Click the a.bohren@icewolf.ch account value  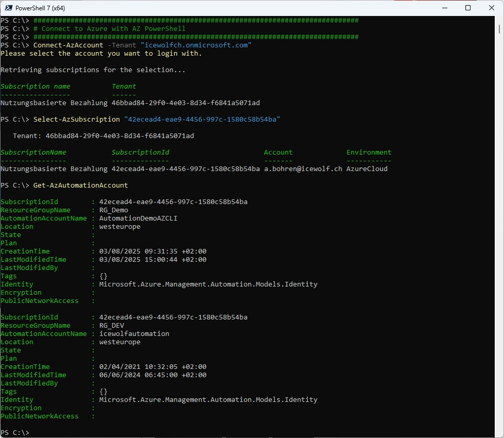(x=303, y=169)
